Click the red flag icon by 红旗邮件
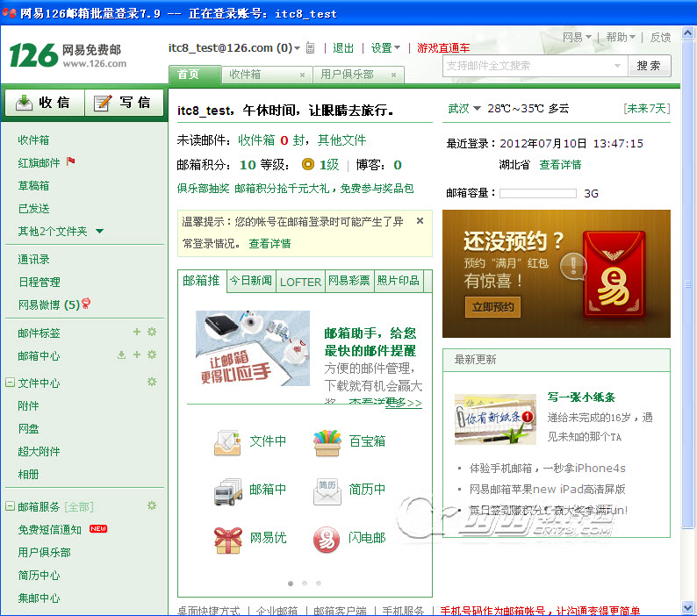This screenshot has height=616, width=697. click(x=71, y=161)
